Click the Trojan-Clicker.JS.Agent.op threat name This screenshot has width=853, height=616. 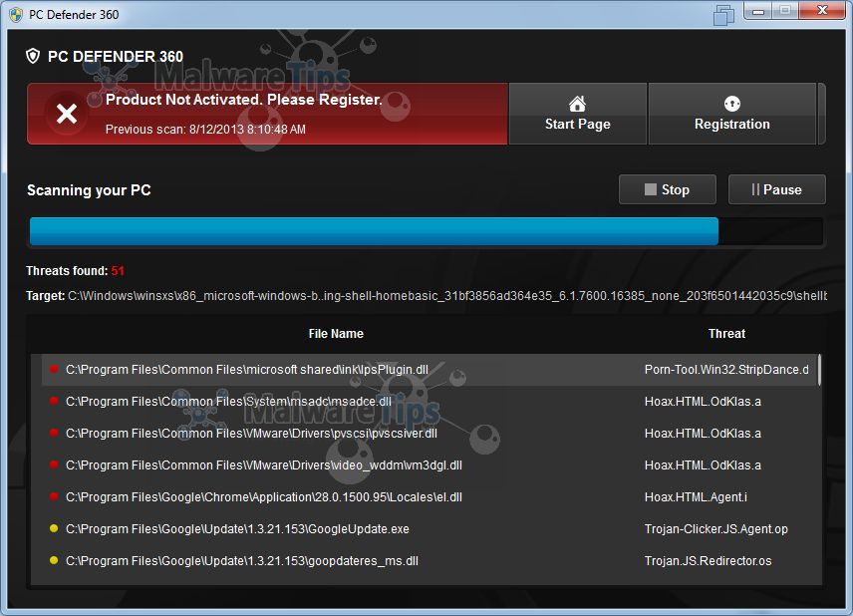(x=715, y=529)
